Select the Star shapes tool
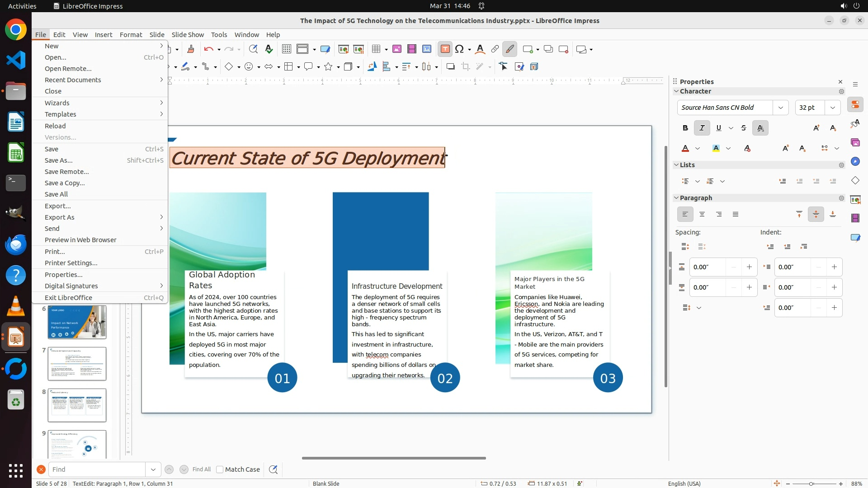868x488 pixels. (329, 67)
